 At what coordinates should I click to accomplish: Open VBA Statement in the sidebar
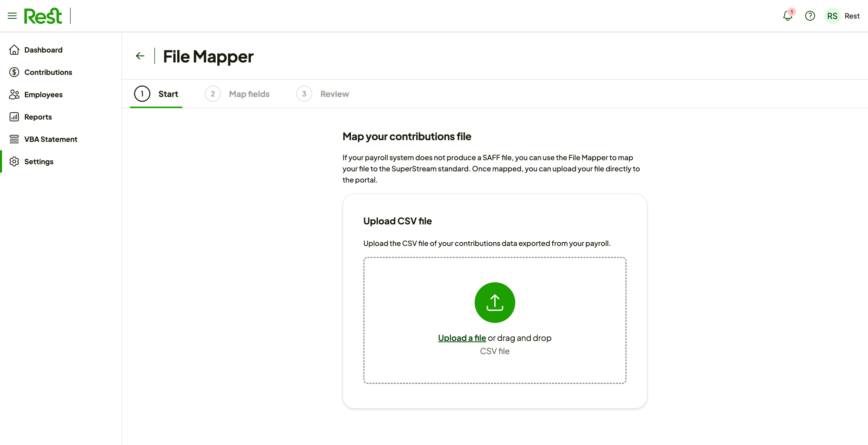[51, 139]
